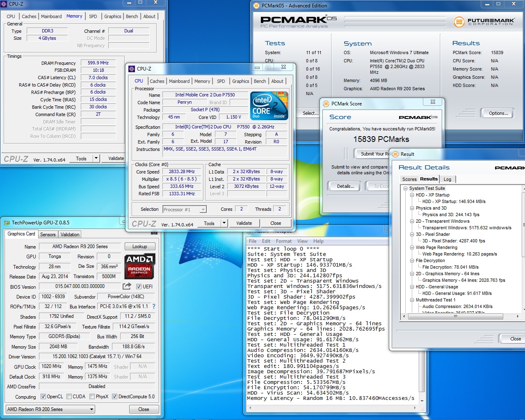Viewport: 525px width, 420px height.
Task: Toggle the UEFI checkbox
Action: point(139,287)
